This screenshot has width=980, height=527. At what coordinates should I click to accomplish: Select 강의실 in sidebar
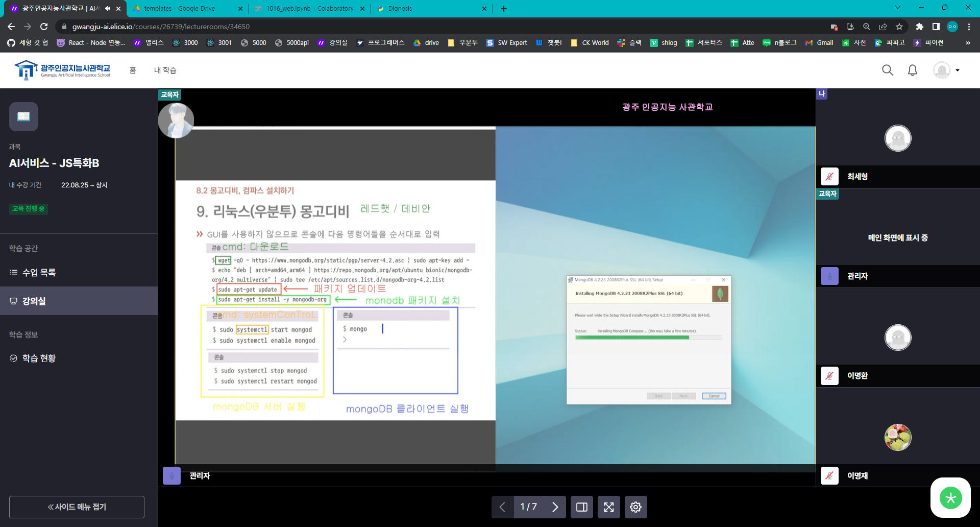point(79,301)
